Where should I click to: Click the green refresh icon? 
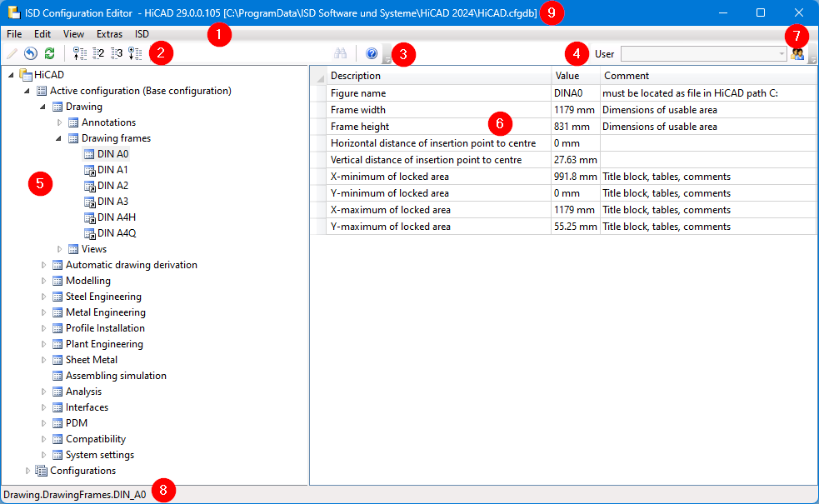click(50, 53)
